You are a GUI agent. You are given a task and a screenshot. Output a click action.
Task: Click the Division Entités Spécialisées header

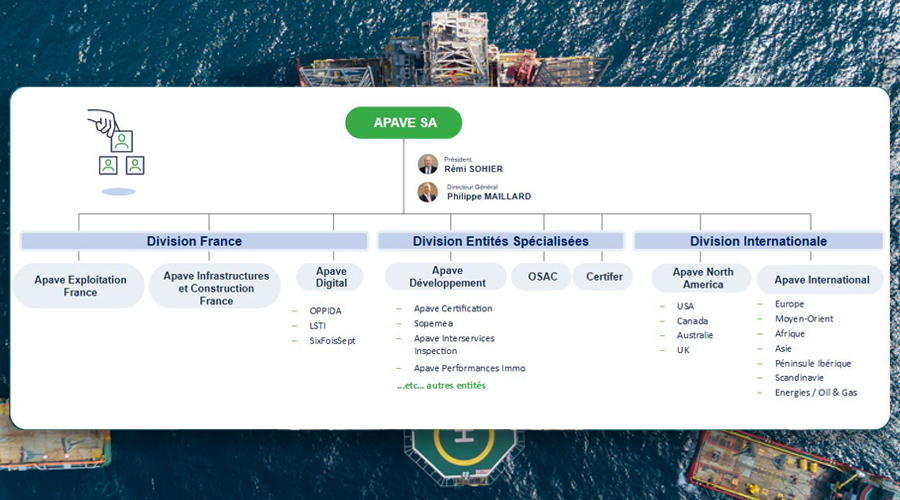(501, 241)
